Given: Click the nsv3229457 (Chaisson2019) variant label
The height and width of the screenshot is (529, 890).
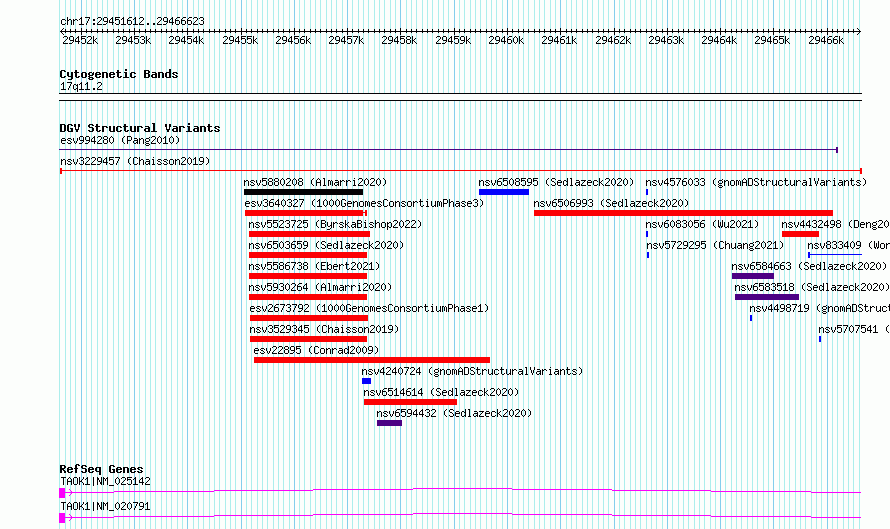Looking at the screenshot, I should 135,161.
